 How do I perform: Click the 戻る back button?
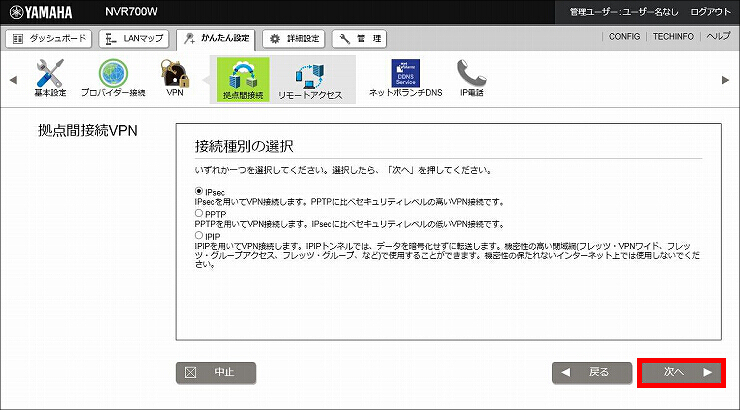click(592, 373)
